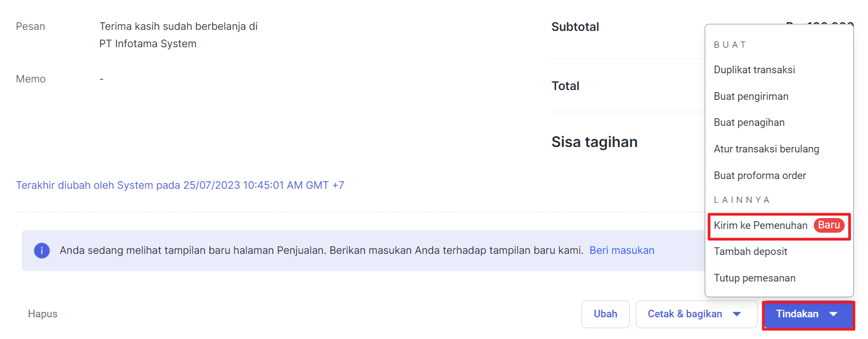Choose Buat pengiriman in the actions menu

pos(751,96)
